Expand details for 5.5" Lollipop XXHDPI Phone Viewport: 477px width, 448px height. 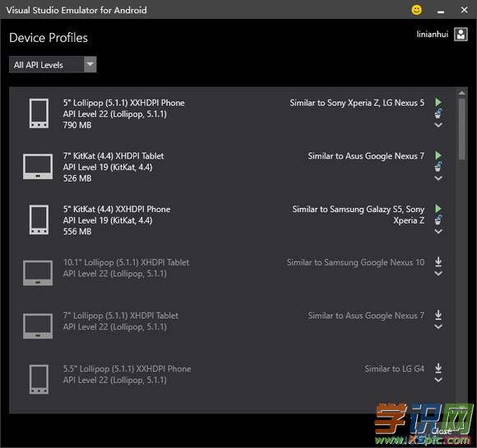438,380
